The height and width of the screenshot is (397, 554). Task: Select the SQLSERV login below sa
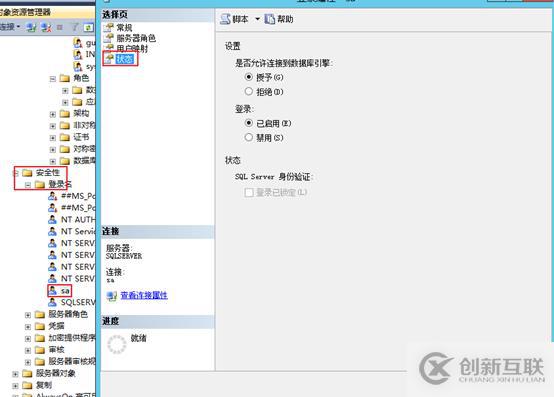pyautogui.click(x=78, y=302)
